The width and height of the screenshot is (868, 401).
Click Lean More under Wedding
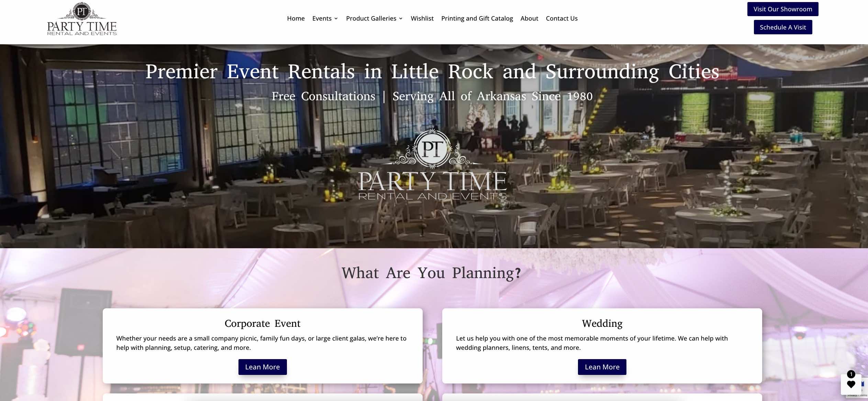coord(602,367)
